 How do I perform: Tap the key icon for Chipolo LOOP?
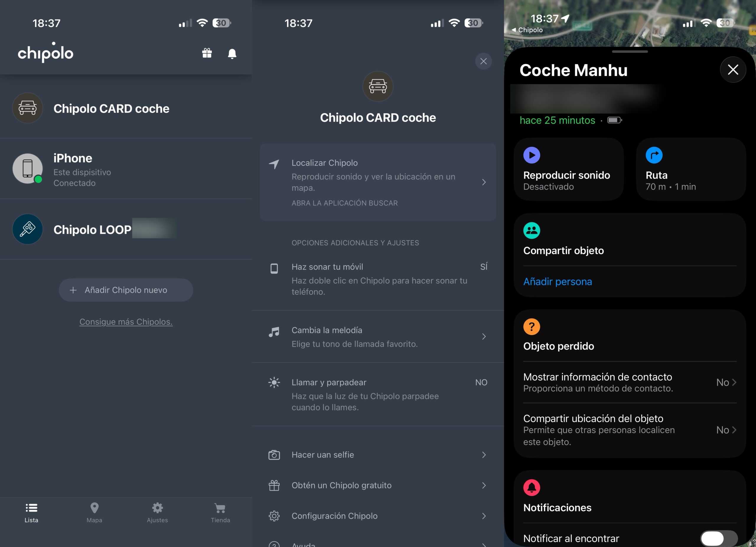(28, 229)
